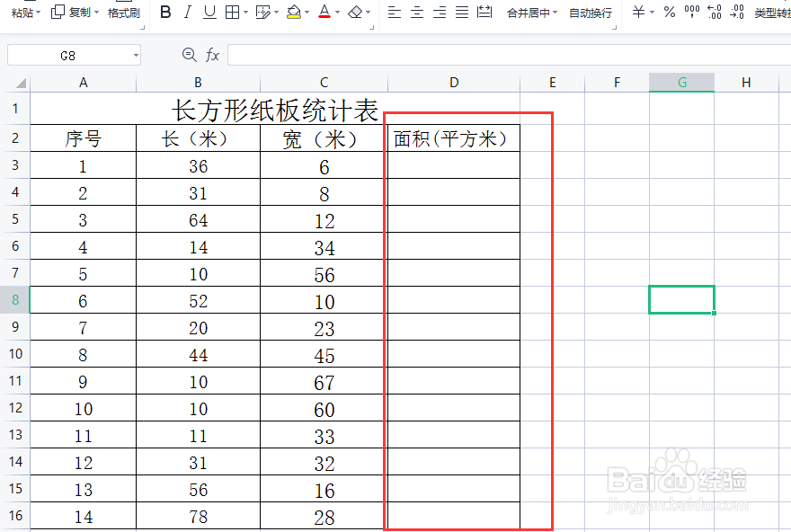The image size is (791, 532).
Task: Expand the currency format dropdown arrow
Action: pos(652,13)
